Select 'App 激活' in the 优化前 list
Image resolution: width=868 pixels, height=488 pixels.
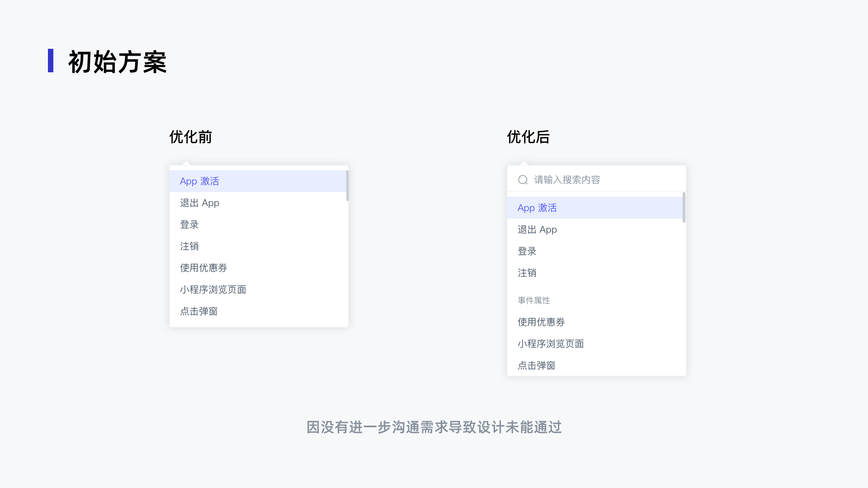(199, 181)
